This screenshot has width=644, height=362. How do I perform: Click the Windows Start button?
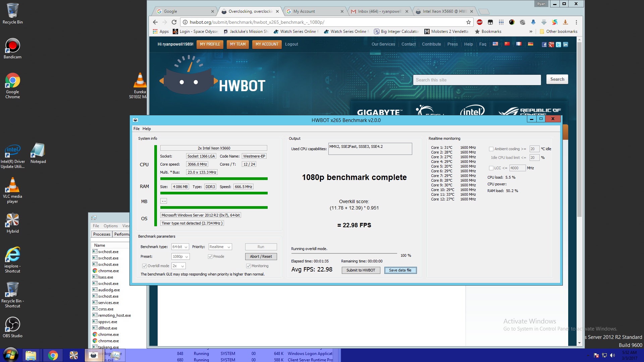point(10,355)
